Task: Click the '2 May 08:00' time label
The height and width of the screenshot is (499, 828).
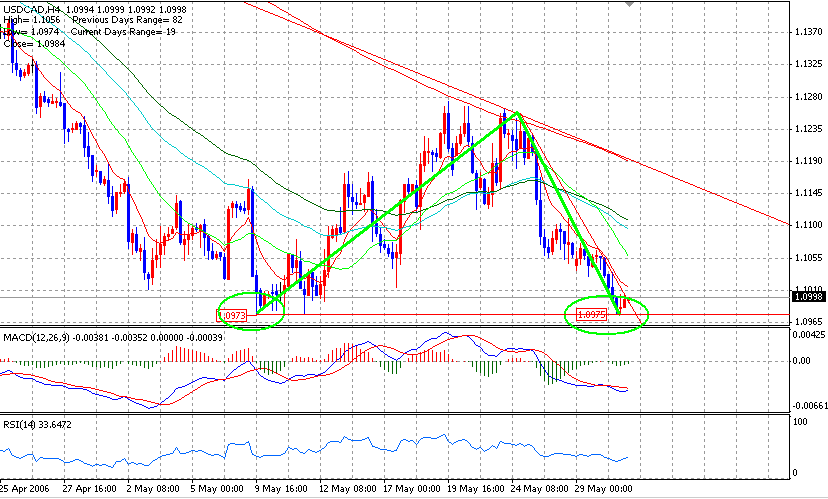Action: tap(153, 488)
